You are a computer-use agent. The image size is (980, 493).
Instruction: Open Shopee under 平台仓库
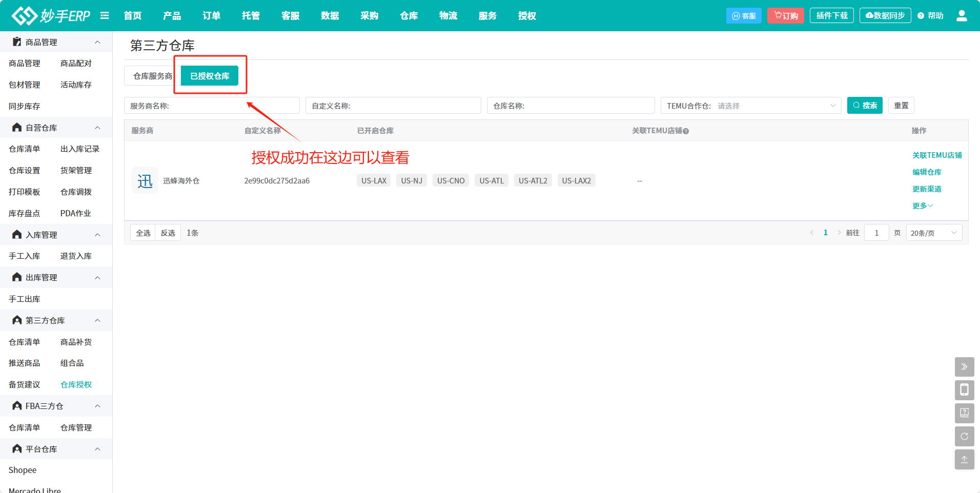coord(23,470)
